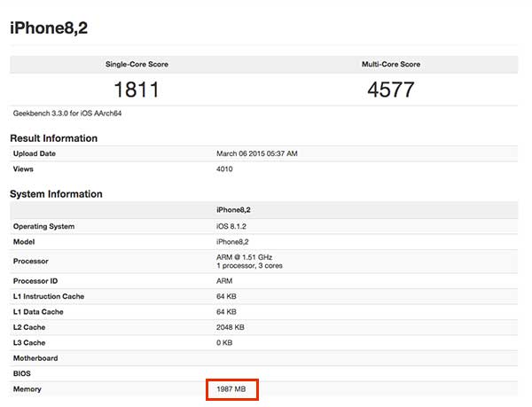Click the L3 Cache label
The image size is (532, 407).
pyautogui.click(x=29, y=342)
